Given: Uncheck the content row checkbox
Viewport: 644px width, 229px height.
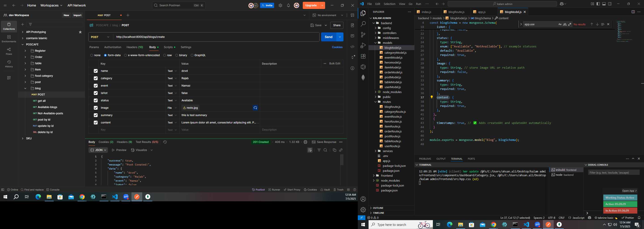Looking at the screenshot, I should point(95,123).
